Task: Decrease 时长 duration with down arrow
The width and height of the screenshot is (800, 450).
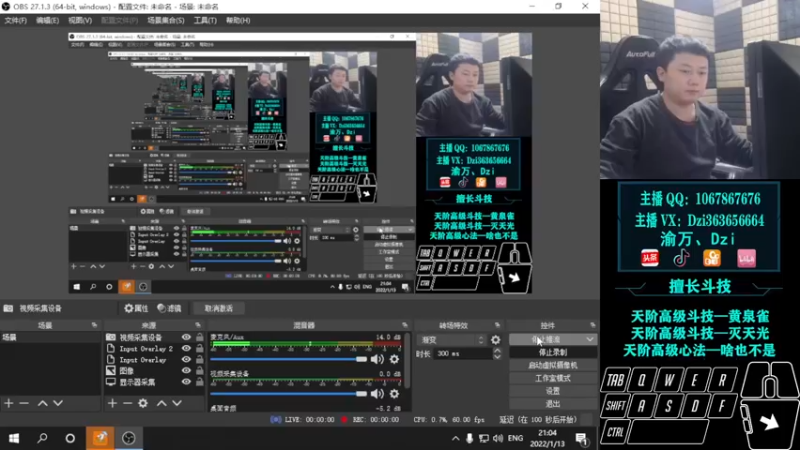Action: [497, 357]
